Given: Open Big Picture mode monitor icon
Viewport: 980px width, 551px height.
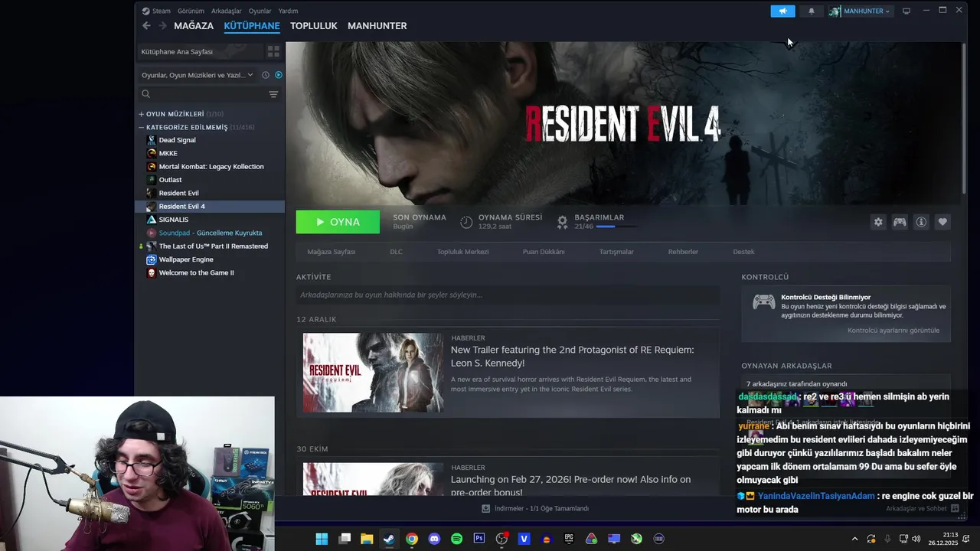Looking at the screenshot, I should coord(906,11).
